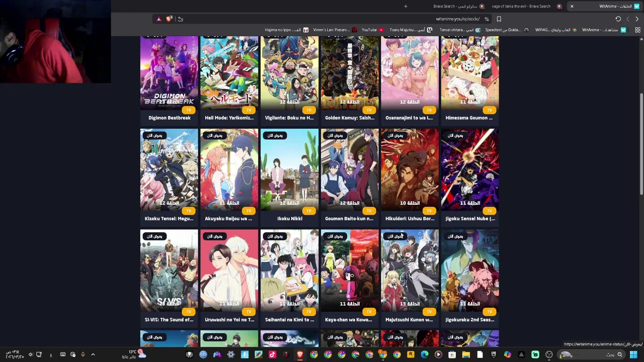Close the WitAnime tab
The height and width of the screenshot is (362, 644).
click(572, 7)
